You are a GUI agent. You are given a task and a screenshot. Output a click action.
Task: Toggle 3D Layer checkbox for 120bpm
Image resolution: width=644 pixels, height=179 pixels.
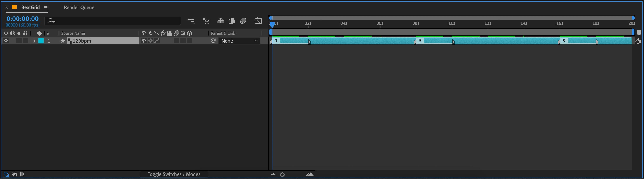click(190, 41)
